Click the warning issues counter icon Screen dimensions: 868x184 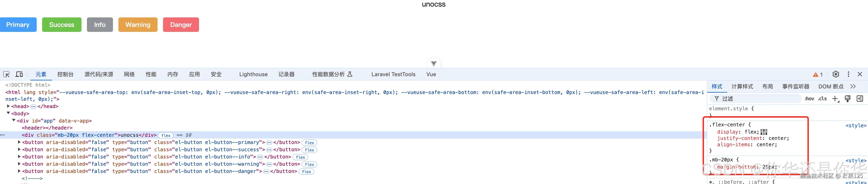point(818,74)
